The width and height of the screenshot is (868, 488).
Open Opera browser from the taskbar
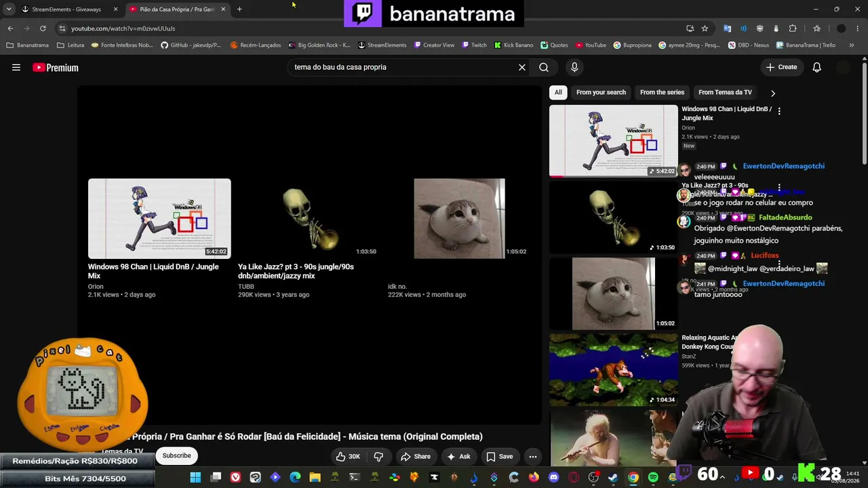[574, 477]
